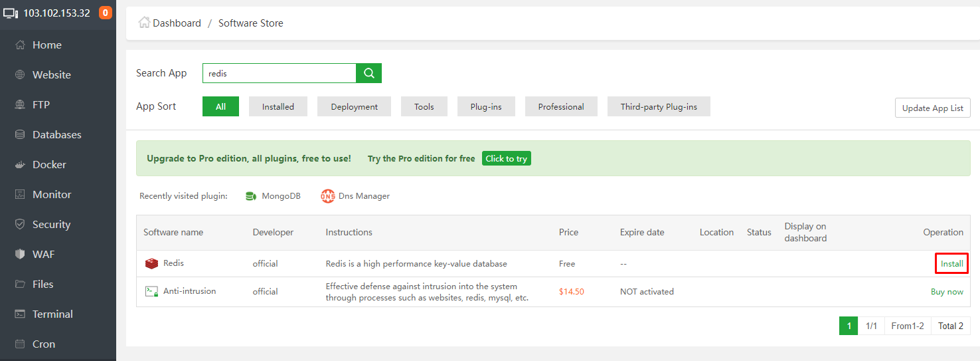The image size is (980, 361).
Task: Go to Databases in sidebar
Action: pos(56,134)
